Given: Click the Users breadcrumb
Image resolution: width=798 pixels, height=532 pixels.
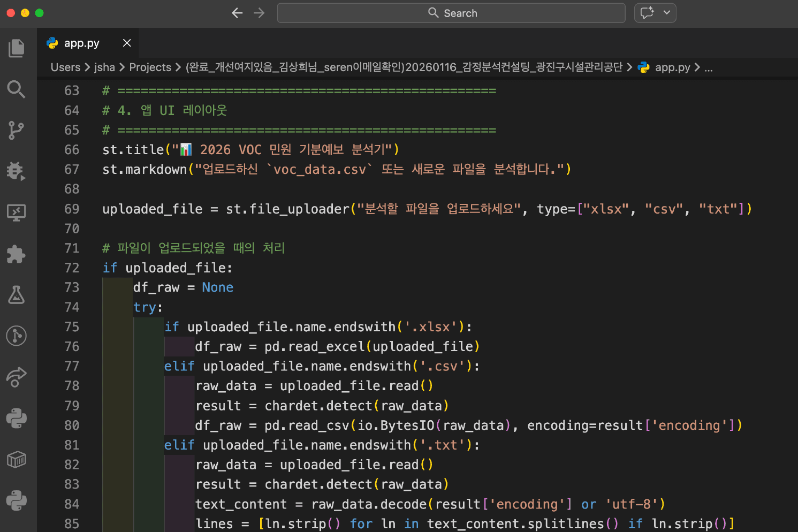Looking at the screenshot, I should [65, 67].
